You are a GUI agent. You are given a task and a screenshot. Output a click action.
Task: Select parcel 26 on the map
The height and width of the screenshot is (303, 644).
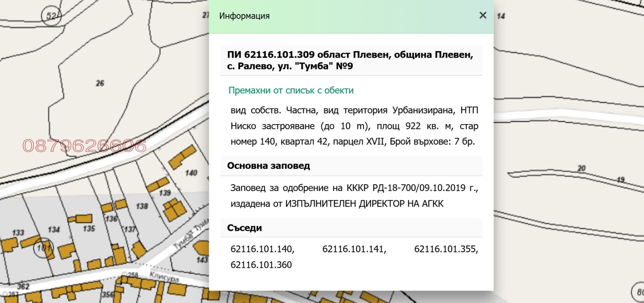pos(100,83)
